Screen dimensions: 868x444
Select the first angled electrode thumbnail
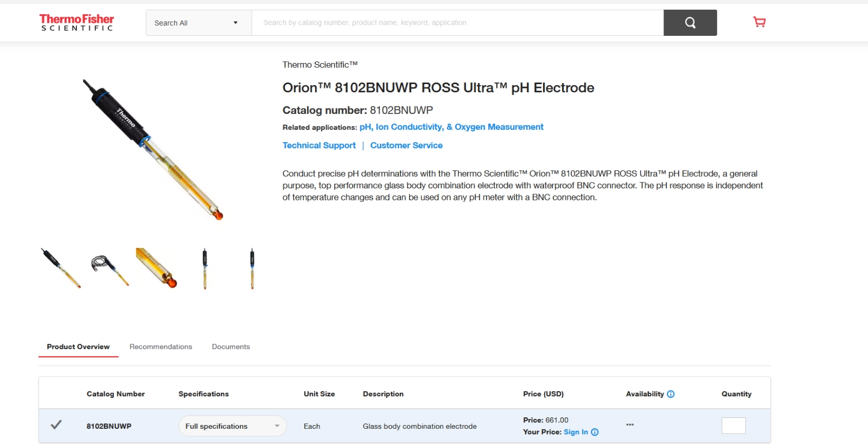[61, 268]
